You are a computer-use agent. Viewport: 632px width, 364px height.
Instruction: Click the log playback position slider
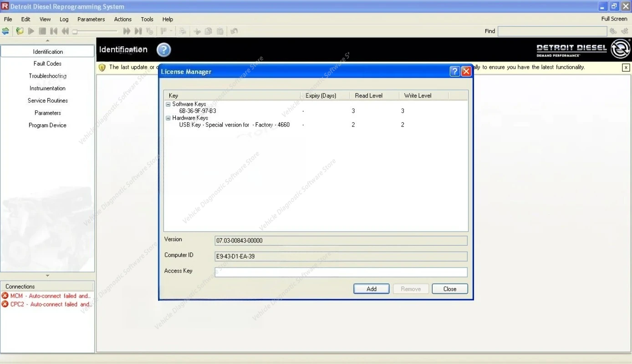[x=96, y=31]
